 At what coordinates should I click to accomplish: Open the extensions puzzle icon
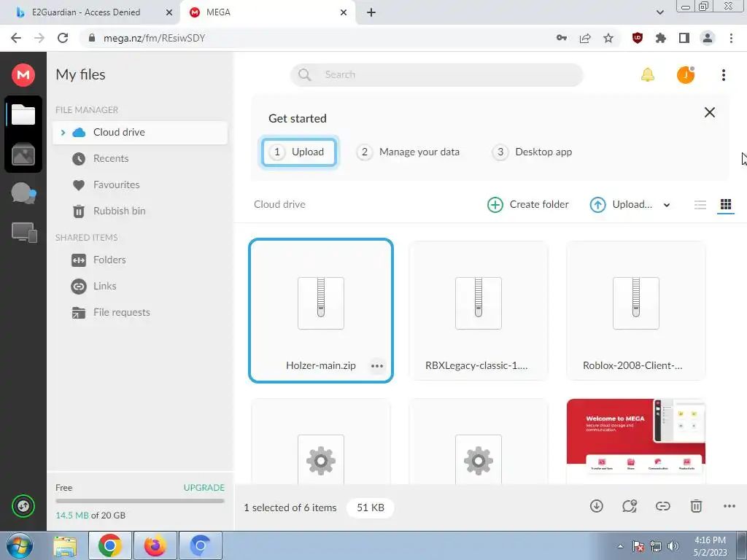tap(661, 38)
